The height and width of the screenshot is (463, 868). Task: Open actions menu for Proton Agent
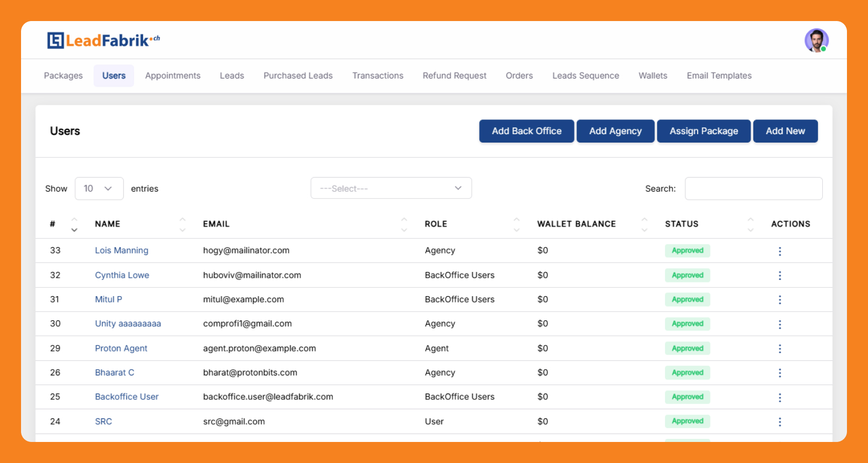click(x=780, y=348)
